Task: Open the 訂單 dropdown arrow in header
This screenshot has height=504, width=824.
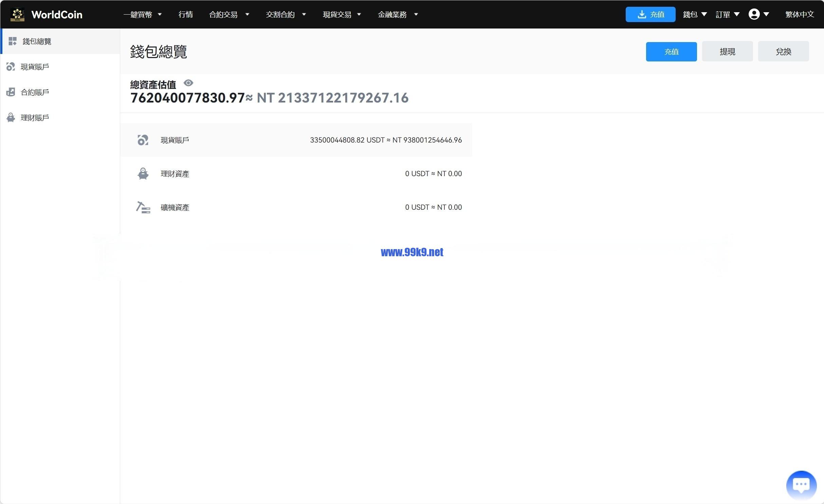Action: [x=737, y=14]
